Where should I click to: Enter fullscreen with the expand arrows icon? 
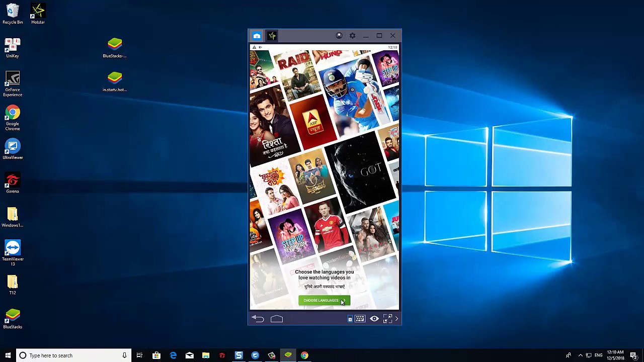point(387,319)
